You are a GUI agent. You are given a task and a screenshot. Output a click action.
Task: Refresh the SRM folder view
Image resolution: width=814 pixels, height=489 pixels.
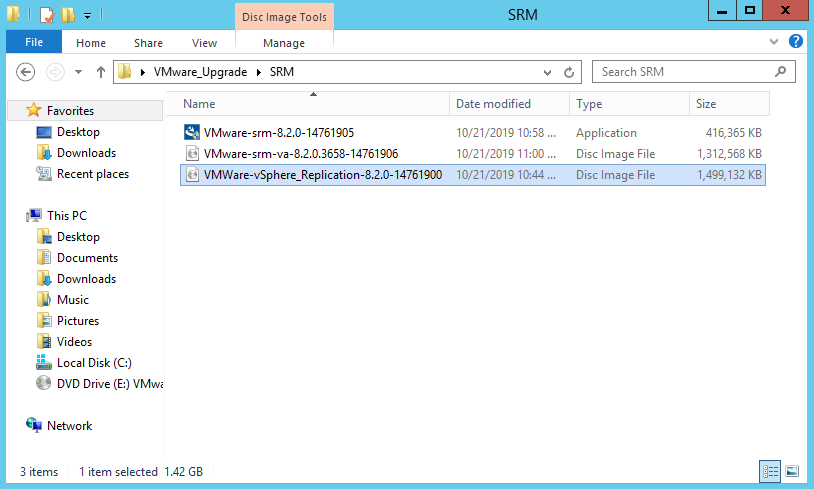click(x=569, y=72)
